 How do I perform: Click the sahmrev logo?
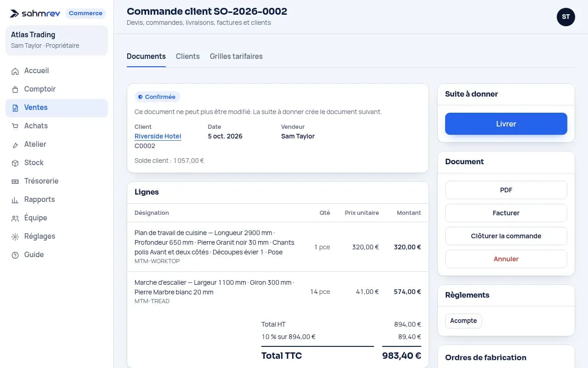click(x=35, y=13)
